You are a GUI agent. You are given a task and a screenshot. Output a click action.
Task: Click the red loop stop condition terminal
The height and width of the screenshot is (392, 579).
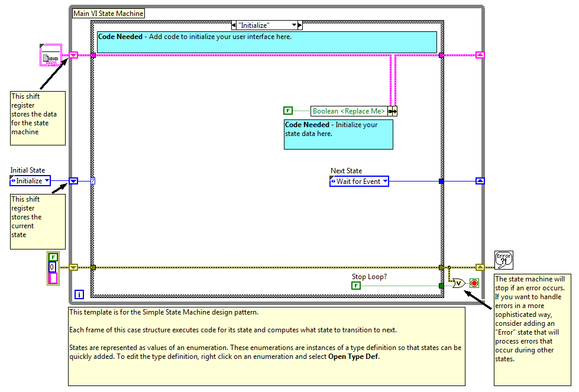pyautogui.click(x=474, y=283)
